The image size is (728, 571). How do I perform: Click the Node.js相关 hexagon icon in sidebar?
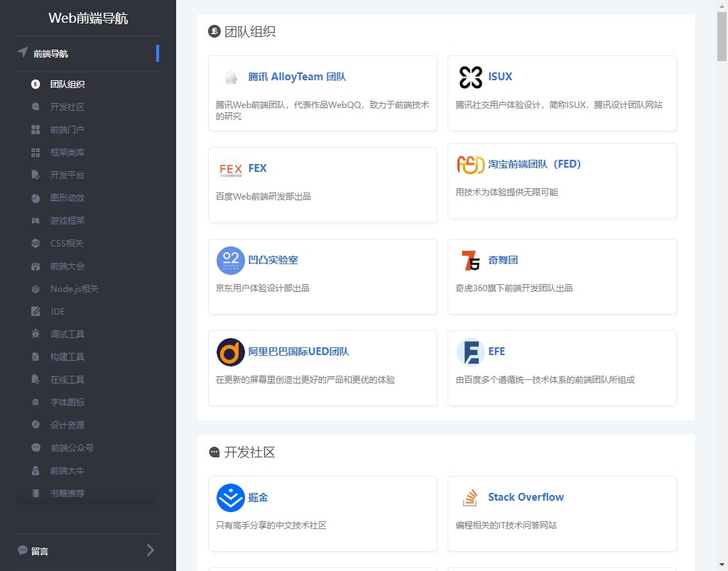36,289
